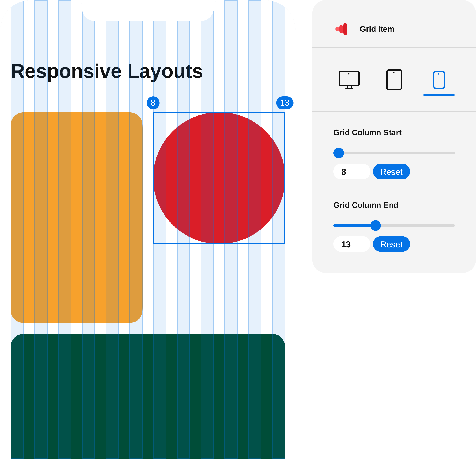Select the dark green block item

pyautogui.click(x=148, y=396)
